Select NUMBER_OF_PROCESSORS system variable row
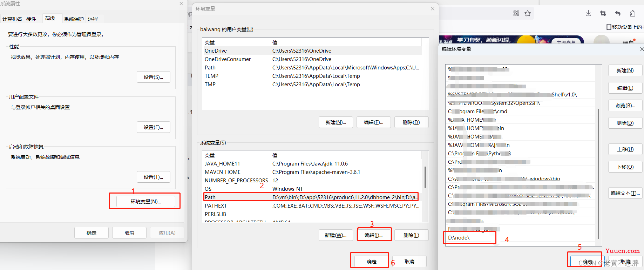Viewport: 644px width, 270px height. tap(312, 181)
